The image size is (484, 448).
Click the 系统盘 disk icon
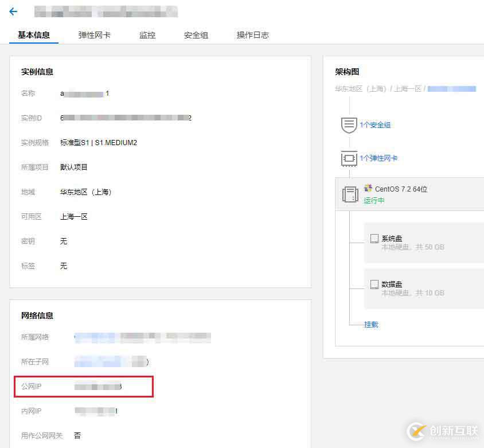[374, 239]
